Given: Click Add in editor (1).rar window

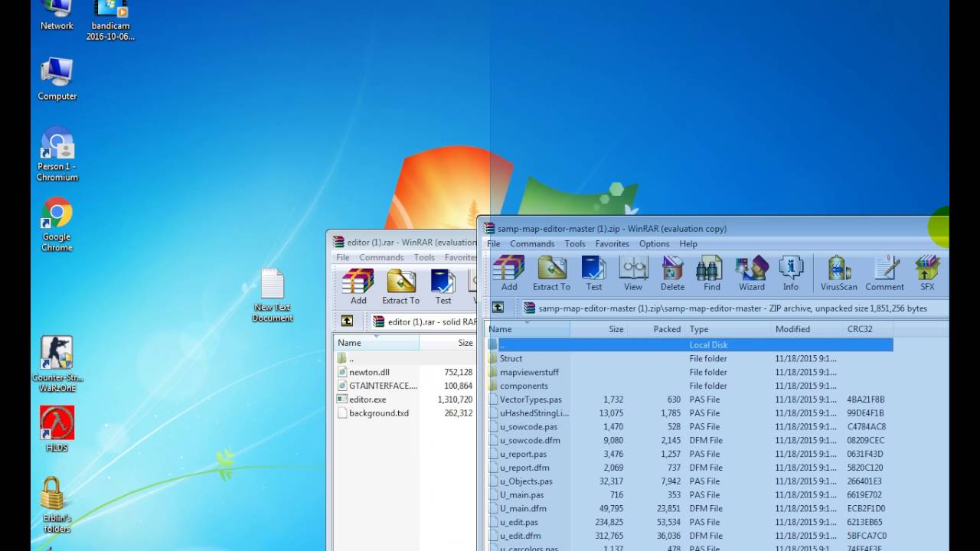Looking at the screenshot, I should pos(358,287).
